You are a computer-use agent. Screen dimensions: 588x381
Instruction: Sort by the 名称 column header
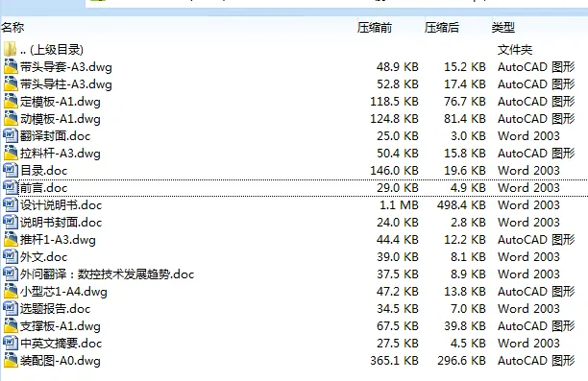[12, 27]
